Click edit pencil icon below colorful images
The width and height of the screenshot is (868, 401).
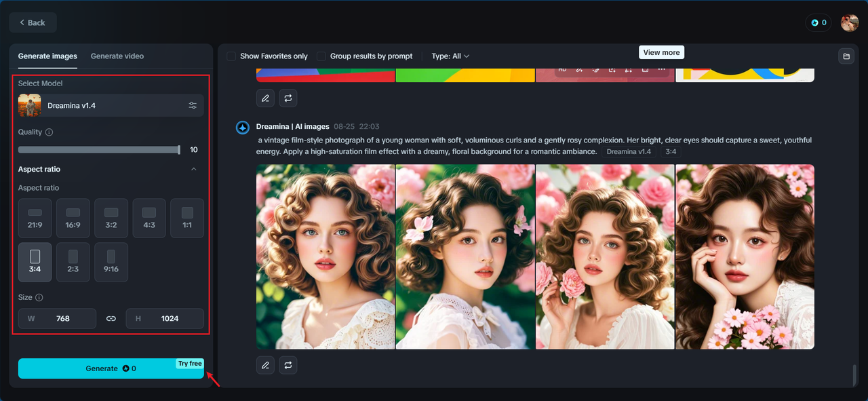pos(265,98)
